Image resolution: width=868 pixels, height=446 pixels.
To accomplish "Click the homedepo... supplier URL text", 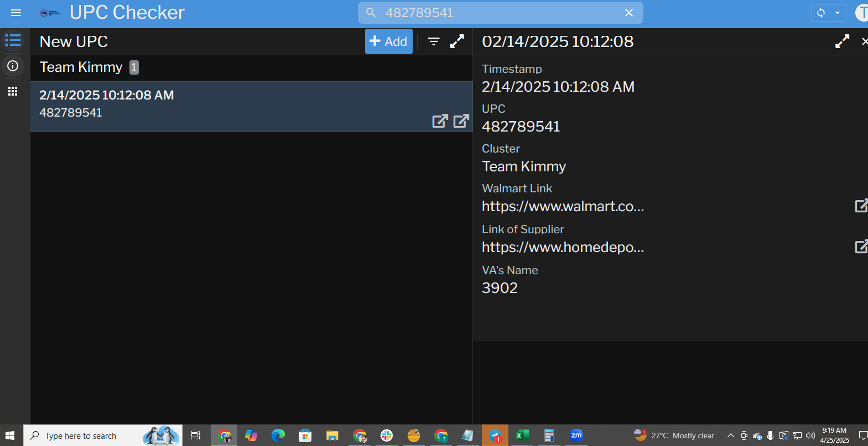I will click(563, 247).
